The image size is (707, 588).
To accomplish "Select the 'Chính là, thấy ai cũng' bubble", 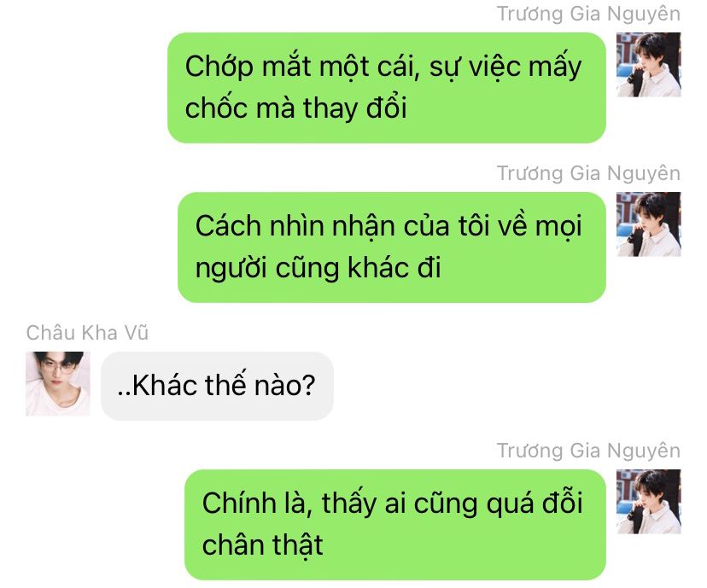I will pyautogui.click(x=395, y=525).
